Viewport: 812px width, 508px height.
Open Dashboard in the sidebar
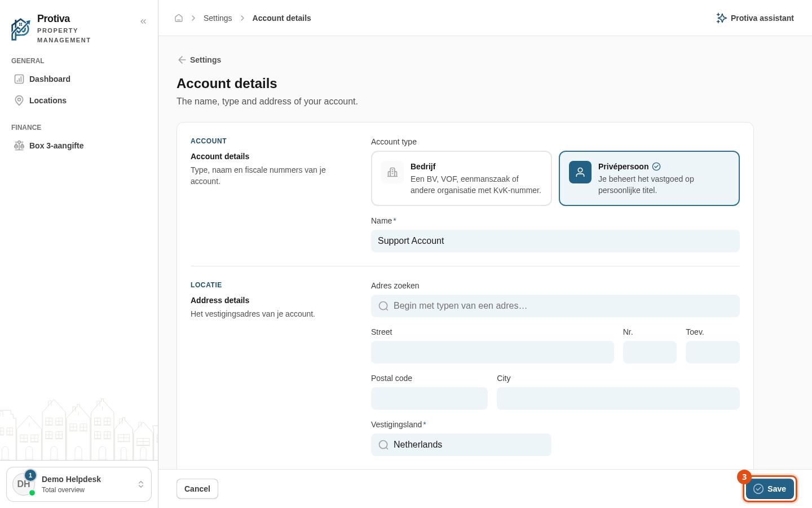click(79, 79)
